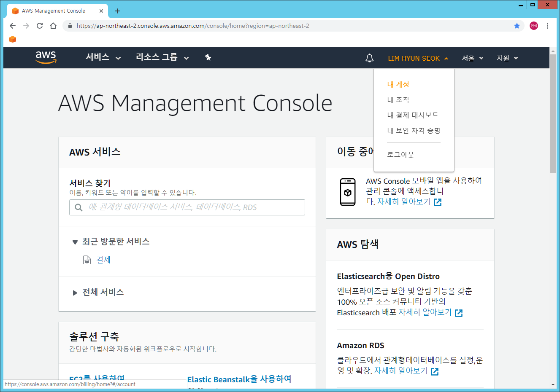This screenshot has height=392, width=560.
Task: Click 자세히 알아보기 under Elasticsearch Open Distro
Action: 425,312
